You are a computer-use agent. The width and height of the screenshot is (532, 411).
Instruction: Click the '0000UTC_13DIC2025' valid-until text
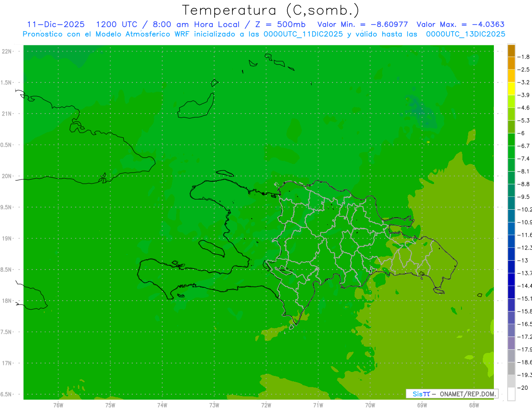coord(465,34)
